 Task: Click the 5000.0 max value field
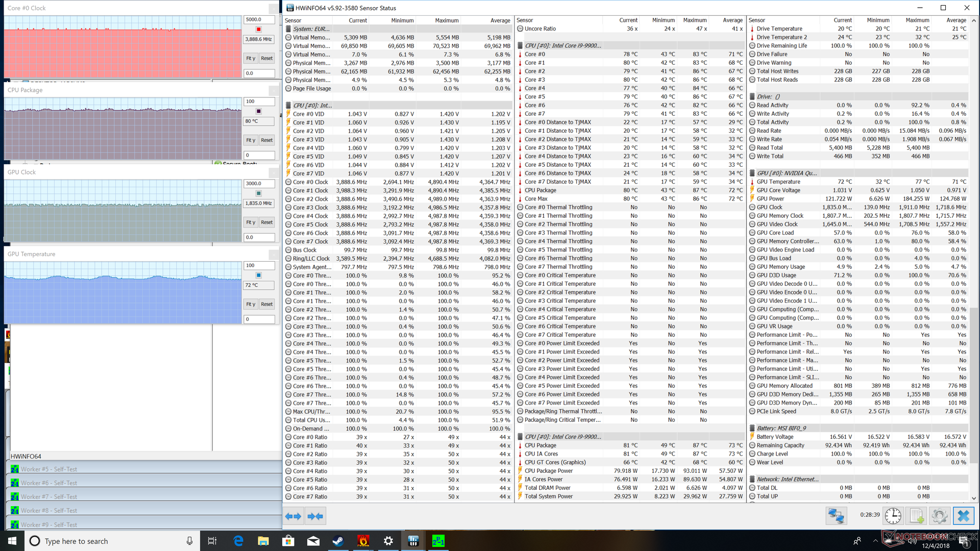click(259, 19)
